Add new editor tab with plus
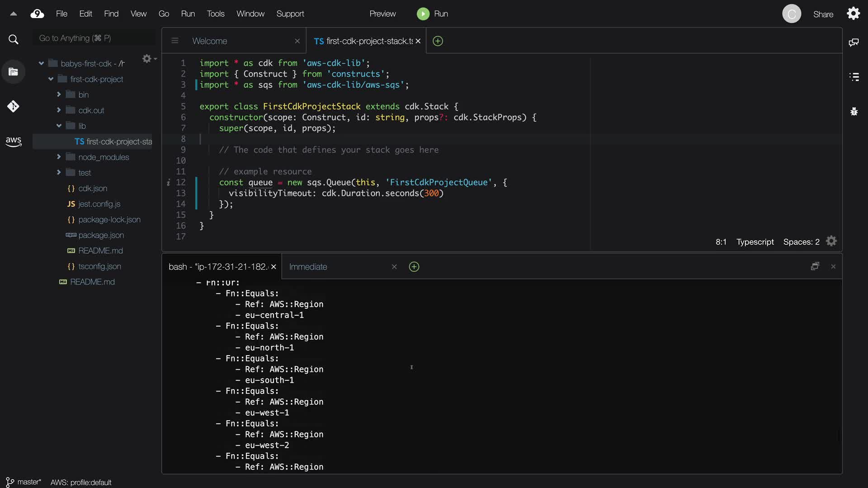 point(438,41)
